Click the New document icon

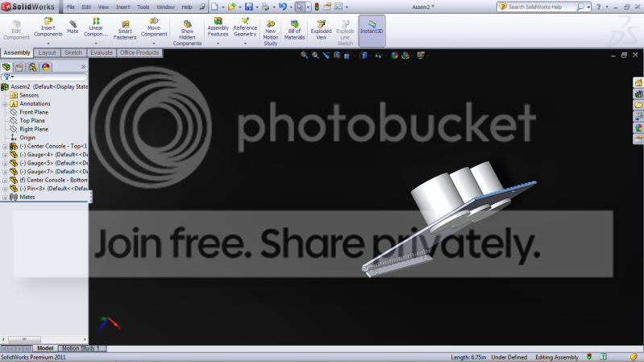tap(215, 6)
